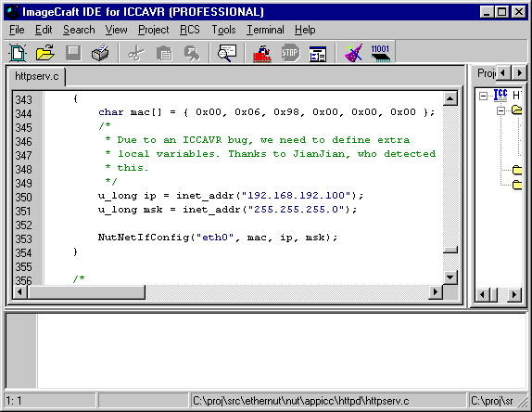Viewport: 532px width, 412px height.
Task: Open the Application Builder wizard icon
Action: pos(353,53)
